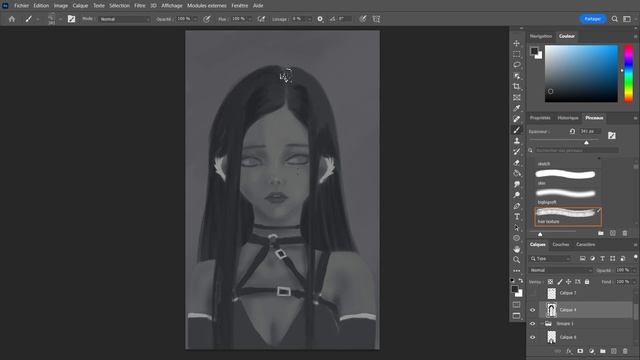The width and height of the screenshot is (640, 360).
Task: Open the options bar Opacité dropdown arrow
Action: click(195, 19)
